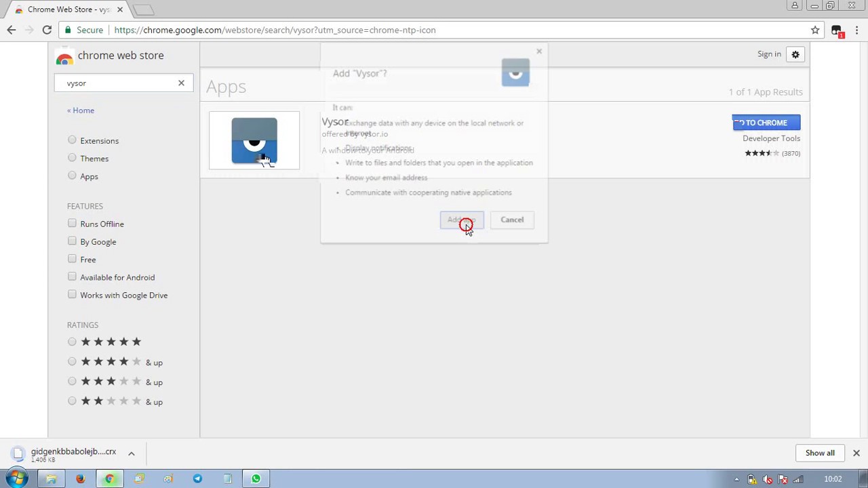This screenshot has height=488, width=868.
Task: Open the web store settings gear
Action: click(x=795, y=54)
